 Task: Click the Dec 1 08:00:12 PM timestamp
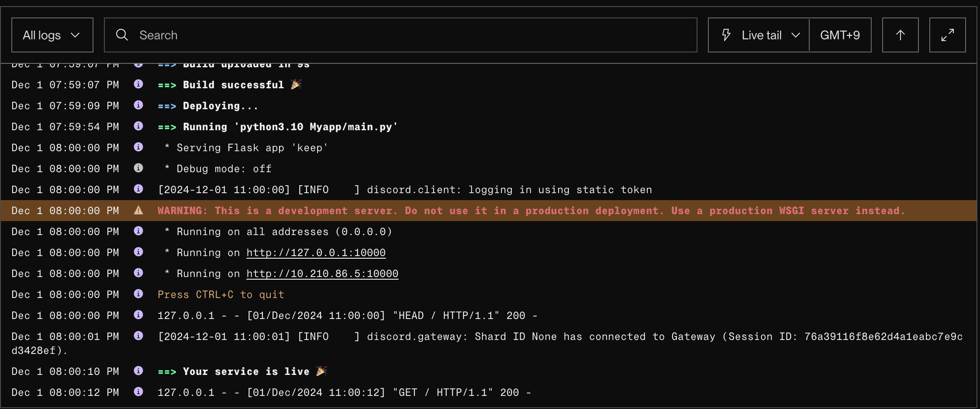[x=66, y=392]
